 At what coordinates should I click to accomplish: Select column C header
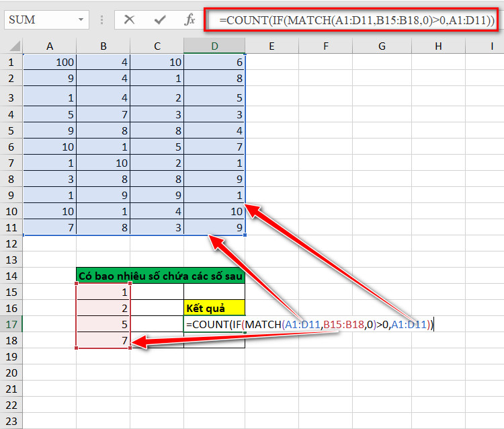[157, 46]
